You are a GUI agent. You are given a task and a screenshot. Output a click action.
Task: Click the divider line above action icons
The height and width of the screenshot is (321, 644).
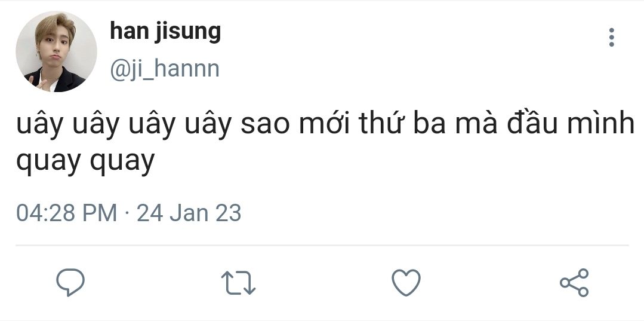tap(322, 245)
